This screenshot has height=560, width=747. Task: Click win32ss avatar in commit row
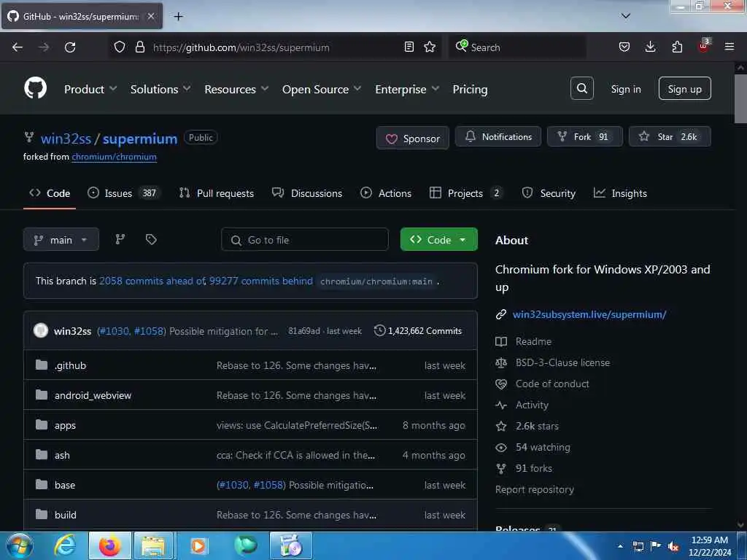41,330
